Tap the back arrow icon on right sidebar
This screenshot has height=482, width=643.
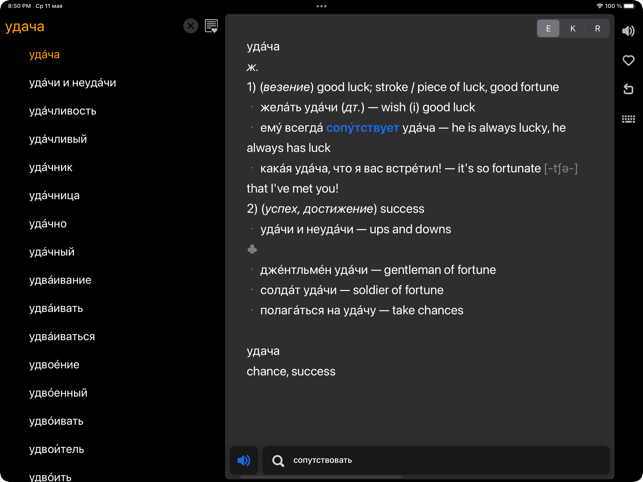(x=628, y=90)
